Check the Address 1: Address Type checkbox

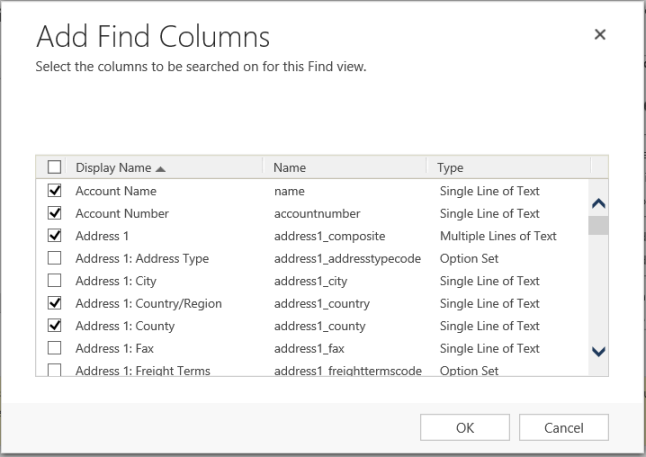click(54, 258)
